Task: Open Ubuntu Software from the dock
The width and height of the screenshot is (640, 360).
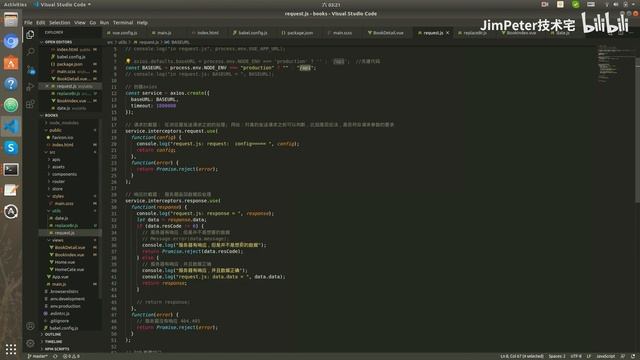Action: point(11,62)
